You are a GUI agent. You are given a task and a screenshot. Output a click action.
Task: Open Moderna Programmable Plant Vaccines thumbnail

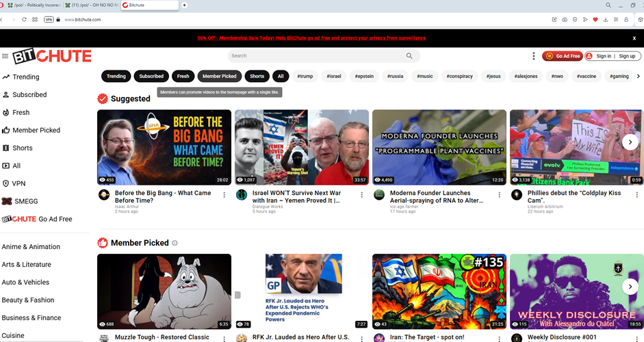439,147
